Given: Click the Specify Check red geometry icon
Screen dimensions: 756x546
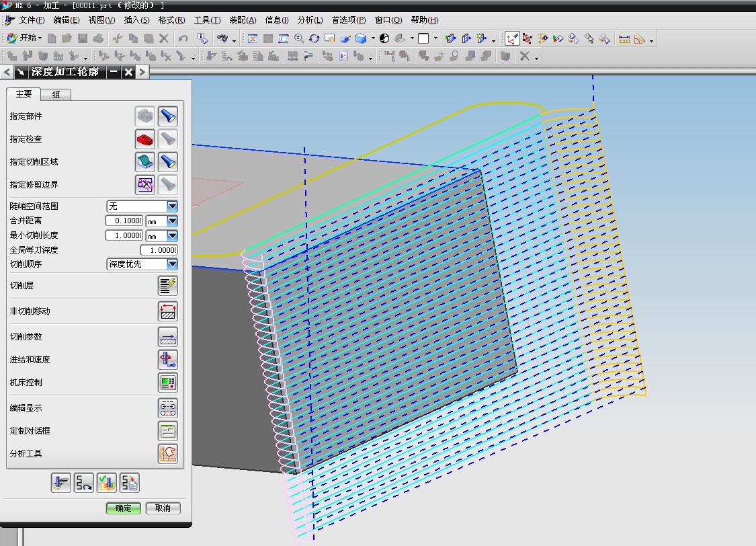Looking at the screenshot, I should 144,139.
